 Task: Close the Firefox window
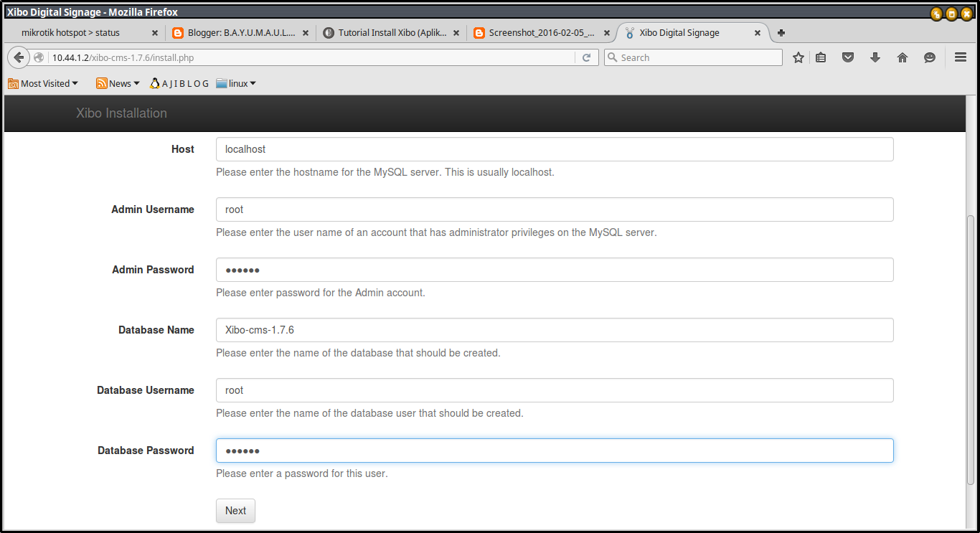point(966,13)
